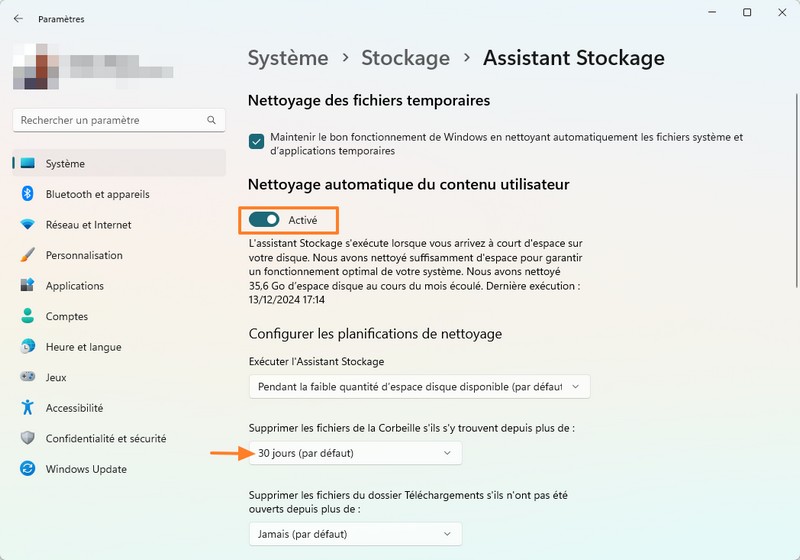Viewport: 800px width, 560px height.
Task: Click the Système breadcrumb link
Action: [x=288, y=58]
